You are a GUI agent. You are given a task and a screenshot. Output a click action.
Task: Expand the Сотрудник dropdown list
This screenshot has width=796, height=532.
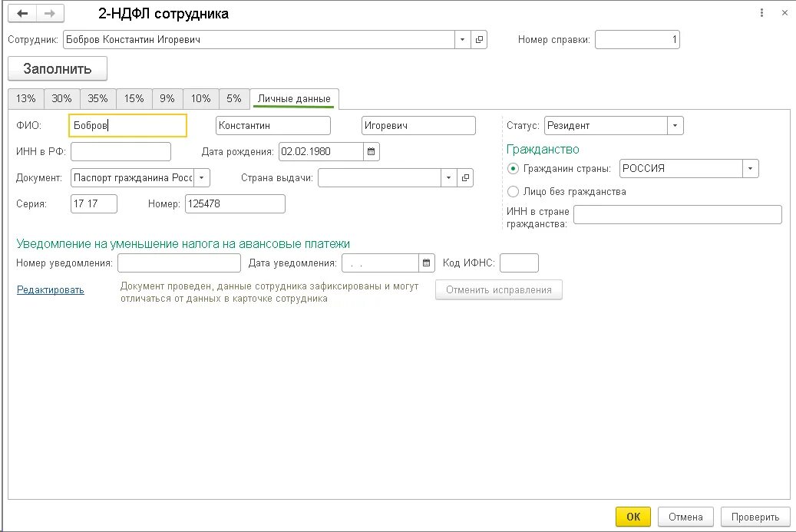pyautogui.click(x=462, y=40)
